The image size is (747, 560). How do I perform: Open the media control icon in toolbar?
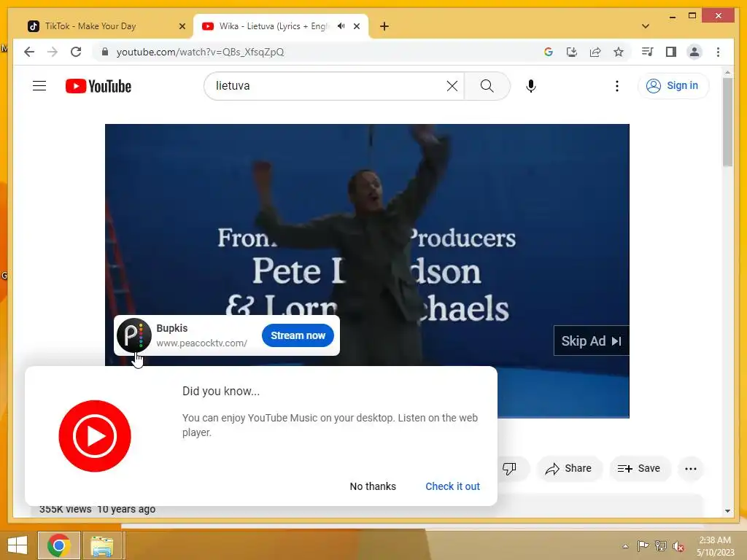pyautogui.click(x=647, y=52)
